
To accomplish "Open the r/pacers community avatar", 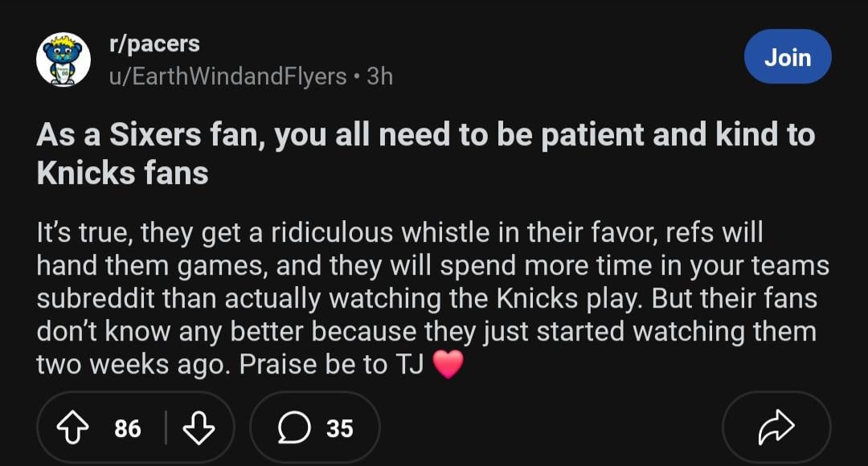I will pos(63,59).
